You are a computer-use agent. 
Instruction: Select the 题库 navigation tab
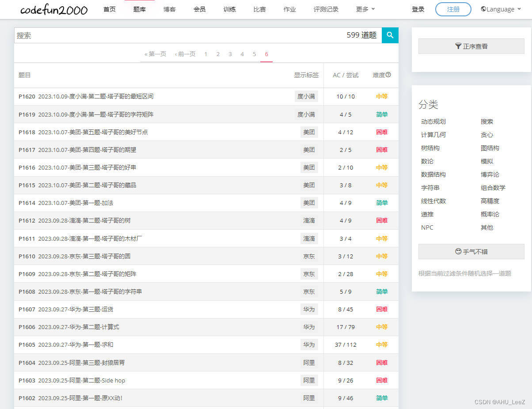140,9
